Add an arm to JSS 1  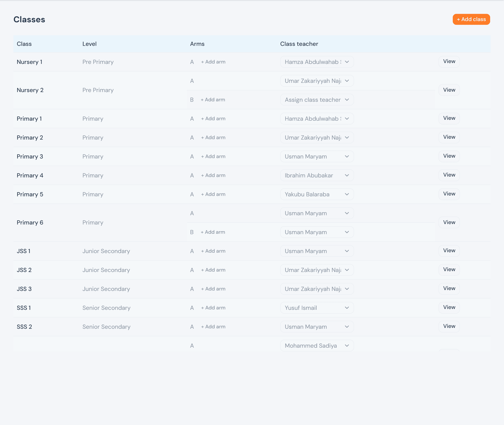point(213,251)
